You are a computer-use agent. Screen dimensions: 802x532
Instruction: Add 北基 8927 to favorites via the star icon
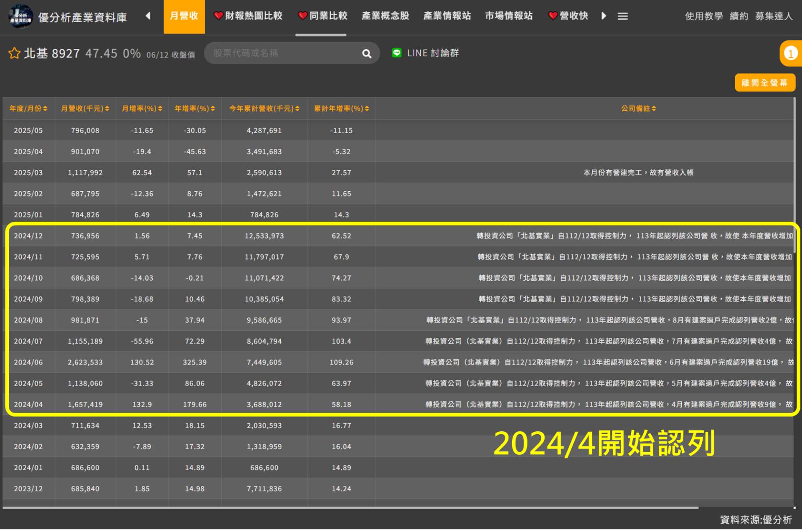click(15, 53)
